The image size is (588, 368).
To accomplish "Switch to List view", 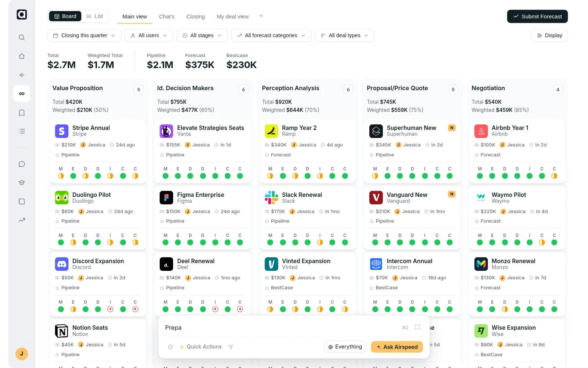I will (x=95, y=16).
